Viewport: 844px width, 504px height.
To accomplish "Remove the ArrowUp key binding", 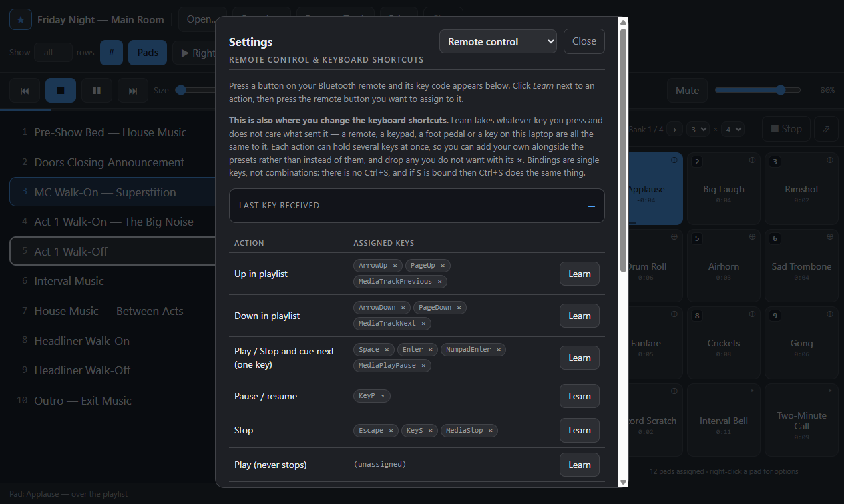I will pyautogui.click(x=395, y=266).
